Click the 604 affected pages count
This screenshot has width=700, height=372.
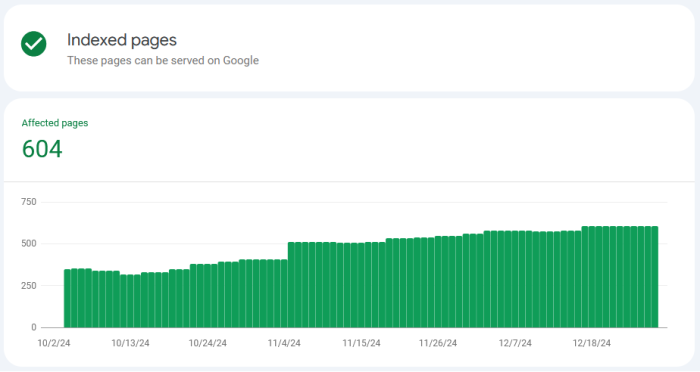pyautogui.click(x=42, y=149)
